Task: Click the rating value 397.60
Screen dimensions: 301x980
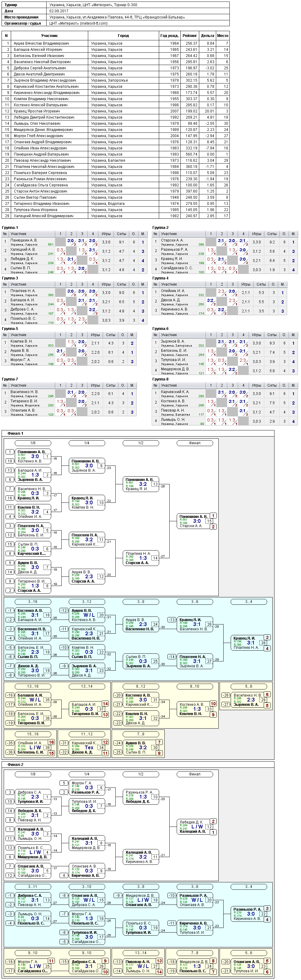Action: click(x=191, y=191)
